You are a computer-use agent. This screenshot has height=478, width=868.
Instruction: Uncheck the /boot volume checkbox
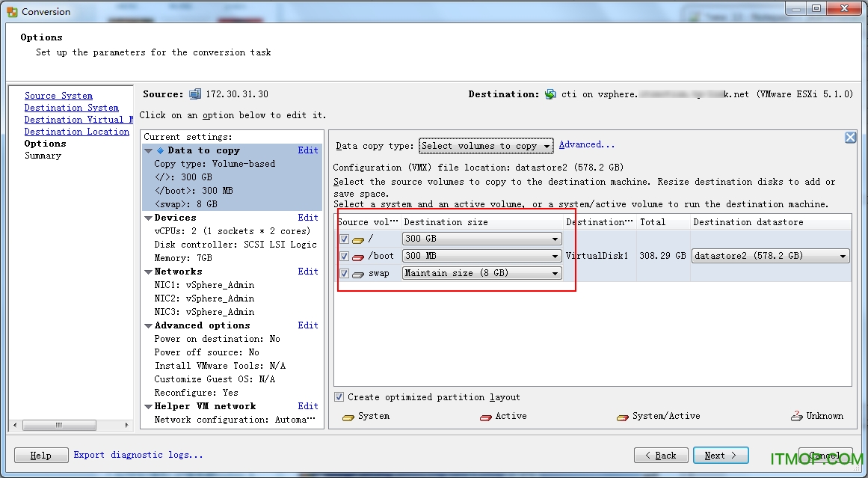click(344, 256)
